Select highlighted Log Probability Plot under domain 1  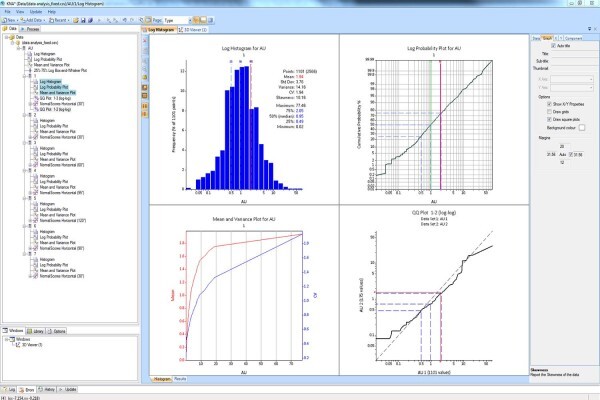click(54, 87)
